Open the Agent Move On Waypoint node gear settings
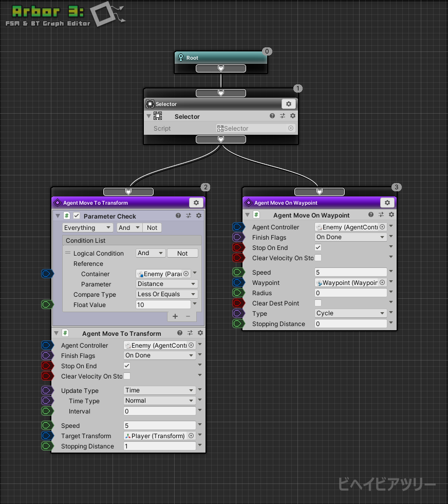448x504 pixels. (388, 203)
